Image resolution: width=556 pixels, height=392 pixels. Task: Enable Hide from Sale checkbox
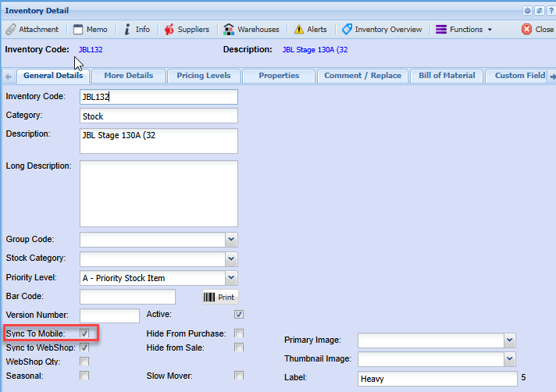pyautogui.click(x=239, y=347)
